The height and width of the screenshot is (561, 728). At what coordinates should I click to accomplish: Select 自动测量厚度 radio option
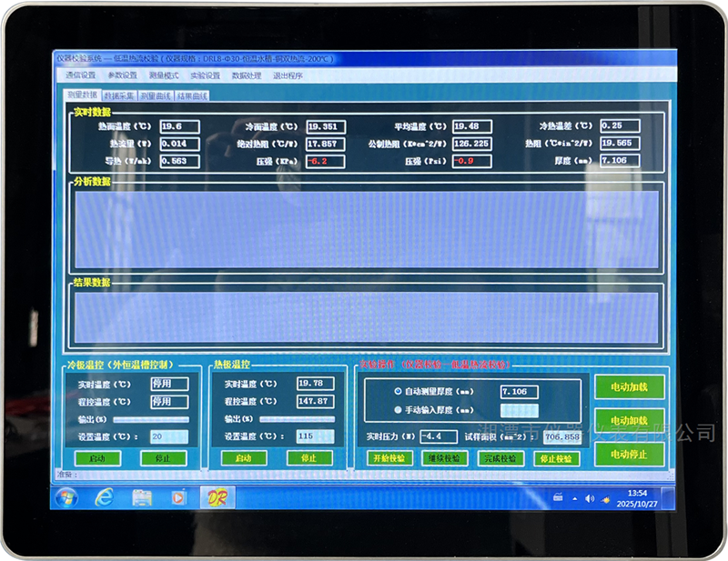click(x=398, y=392)
